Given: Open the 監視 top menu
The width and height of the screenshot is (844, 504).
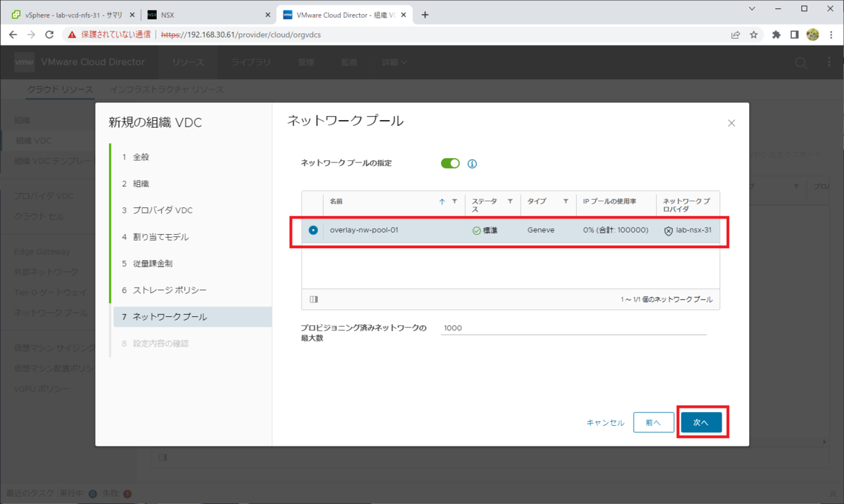Looking at the screenshot, I should (x=349, y=63).
